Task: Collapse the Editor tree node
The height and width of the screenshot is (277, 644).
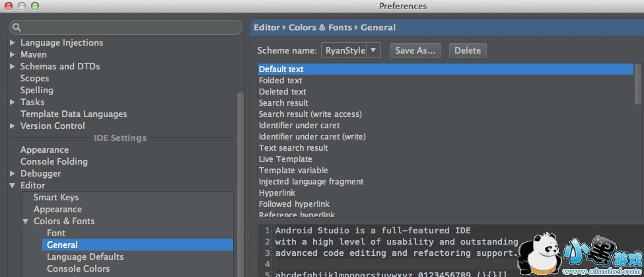Action: [13, 186]
